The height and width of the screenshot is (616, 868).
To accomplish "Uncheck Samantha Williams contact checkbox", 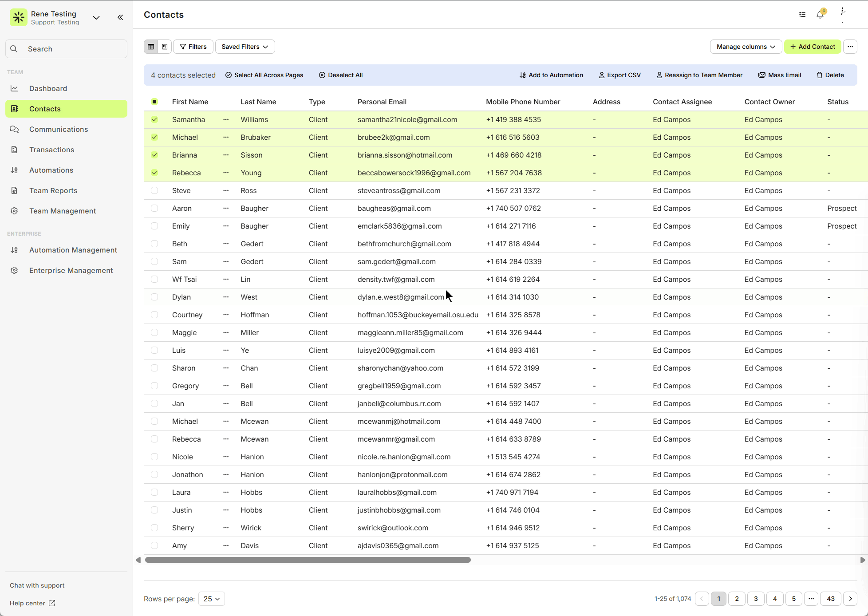I will coord(154,119).
